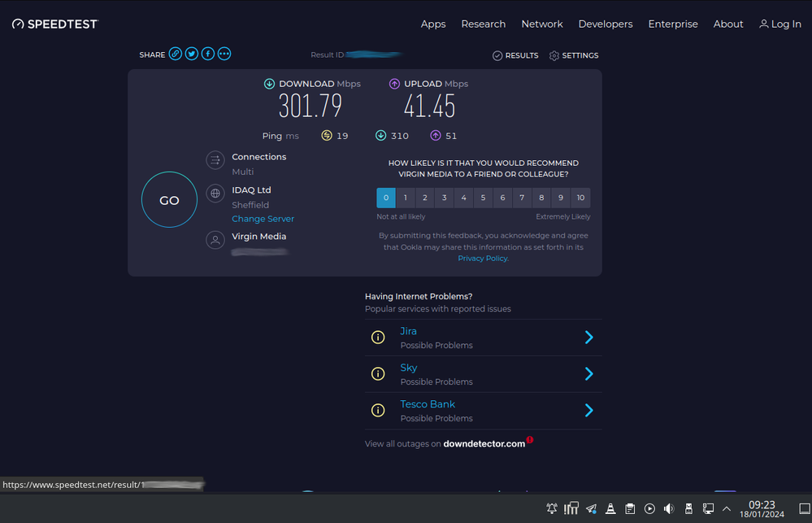Expand the Jira outage chevron
This screenshot has height=523, width=812.
point(588,338)
